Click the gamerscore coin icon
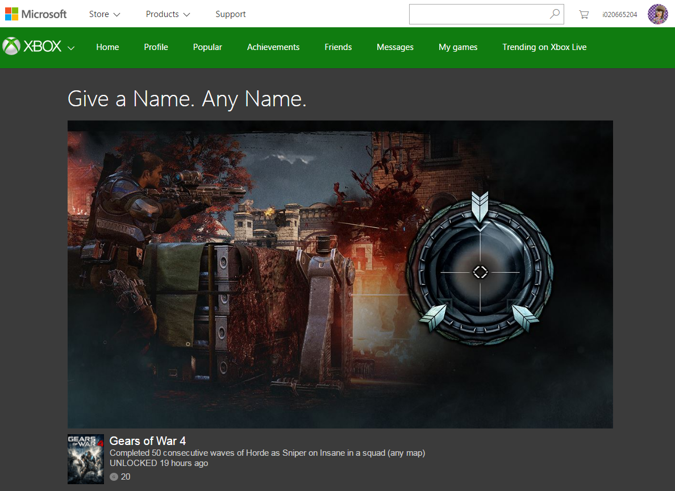This screenshot has height=491, width=675. (114, 476)
